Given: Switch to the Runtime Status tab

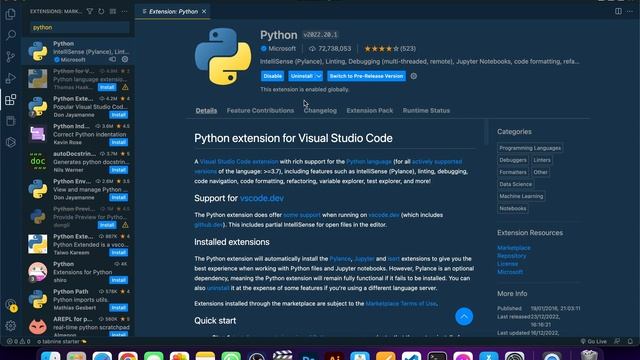Looking at the screenshot, I should point(426,111).
